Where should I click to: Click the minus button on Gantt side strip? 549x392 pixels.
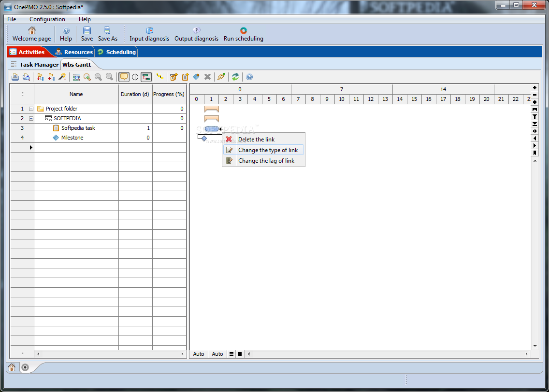pos(535,95)
